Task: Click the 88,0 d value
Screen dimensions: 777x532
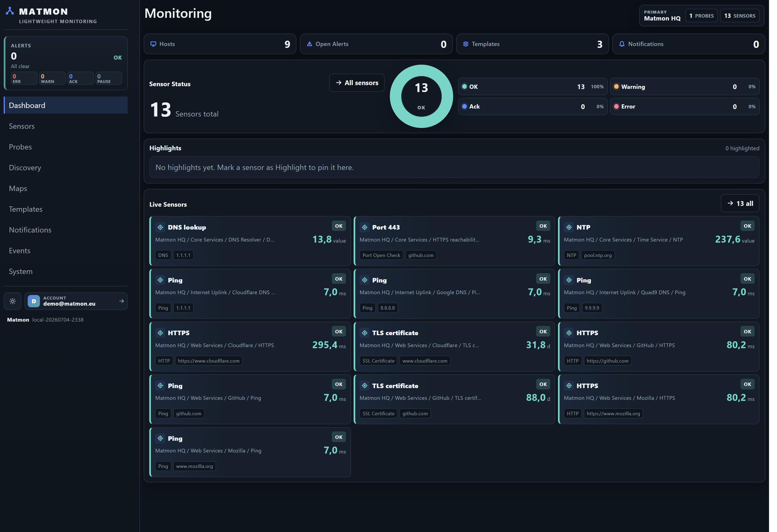Action: point(538,398)
